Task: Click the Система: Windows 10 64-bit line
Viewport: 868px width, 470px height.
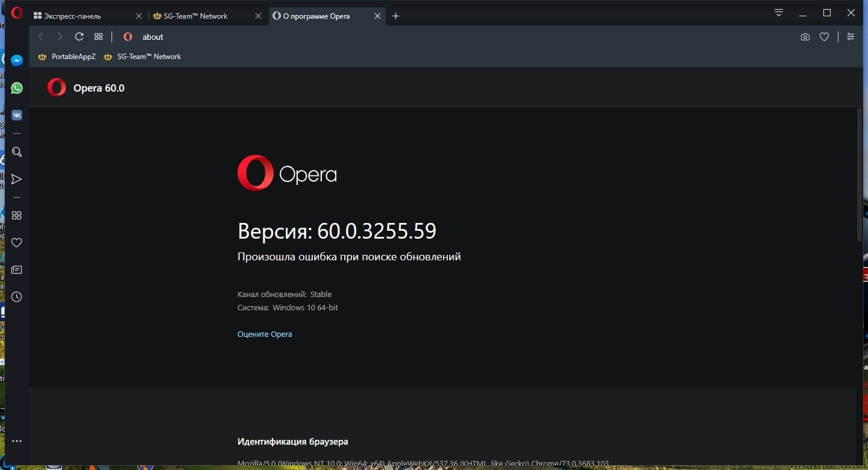Action: pos(288,307)
